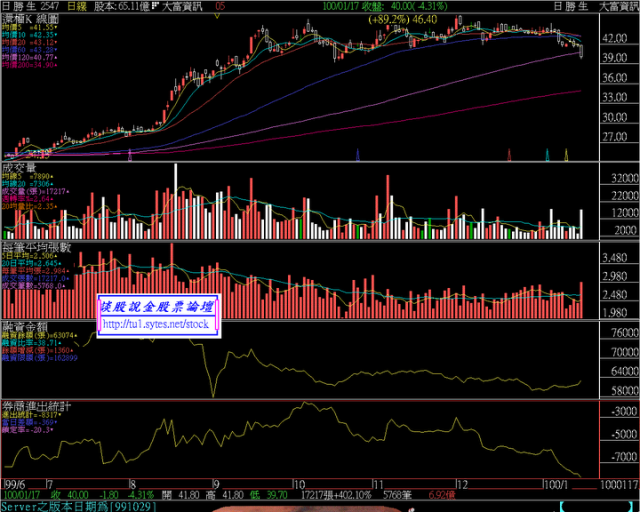Viewport: 640px width, 512px height.
Task: Click the red event marker near month 12
Action: point(509,155)
